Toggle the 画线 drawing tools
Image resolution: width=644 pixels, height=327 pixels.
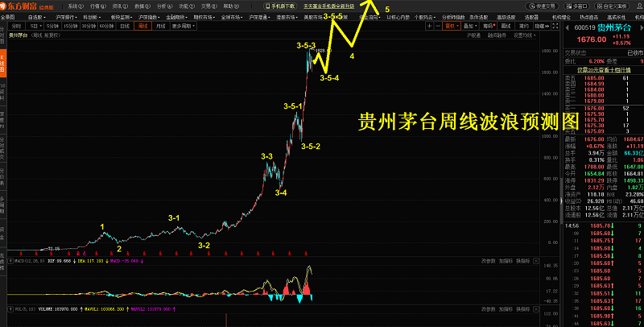coord(506,26)
